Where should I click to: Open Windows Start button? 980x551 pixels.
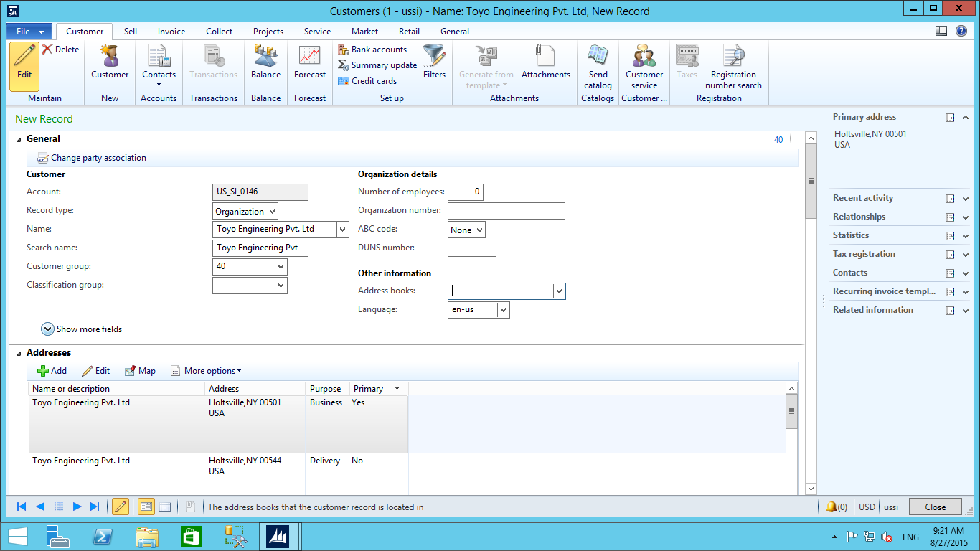click(x=17, y=537)
